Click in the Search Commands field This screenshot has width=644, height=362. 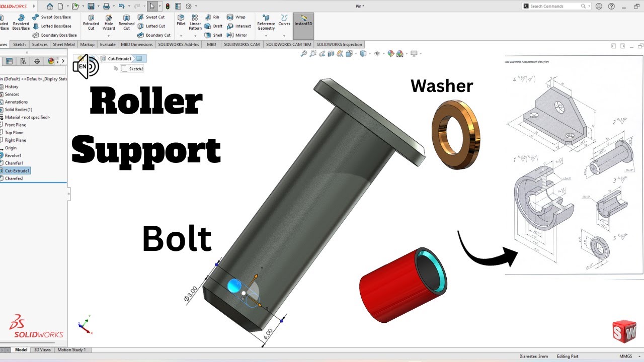(x=555, y=7)
